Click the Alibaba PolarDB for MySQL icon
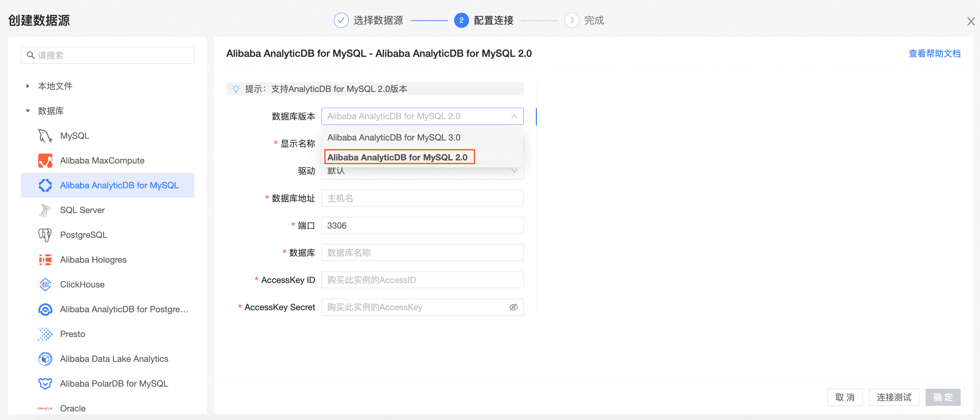The height and width of the screenshot is (420, 980). click(x=45, y=384)
